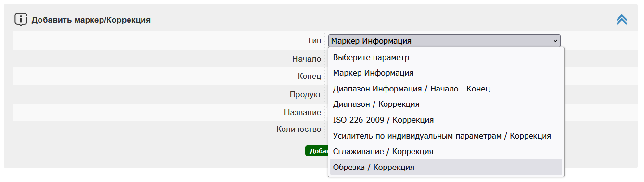Viewport: 644px width, 182px height.
Task: Click the info speech-bubble icon in header
Action: (21, 20)
